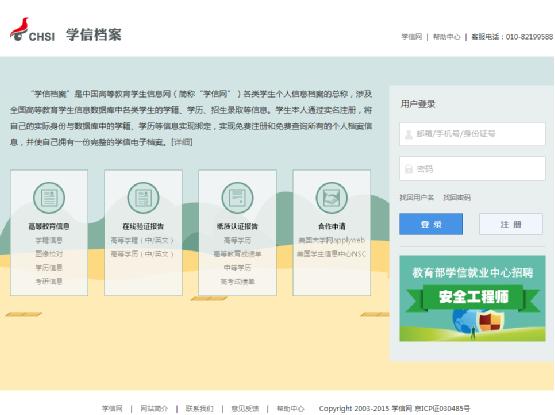Open the 高等教育信息 document icon
This screenshot has width=555, height=415.
tap(49, 198)
